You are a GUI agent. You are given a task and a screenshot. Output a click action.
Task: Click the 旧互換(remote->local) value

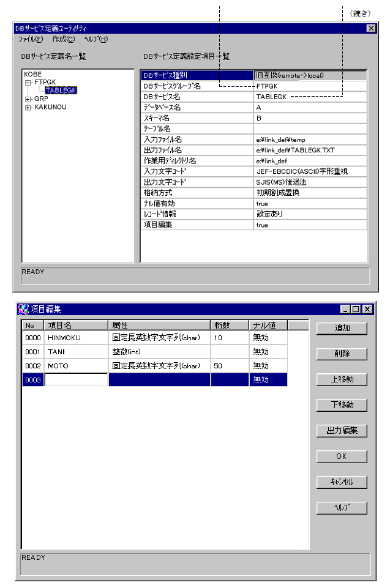pos(310,75)
